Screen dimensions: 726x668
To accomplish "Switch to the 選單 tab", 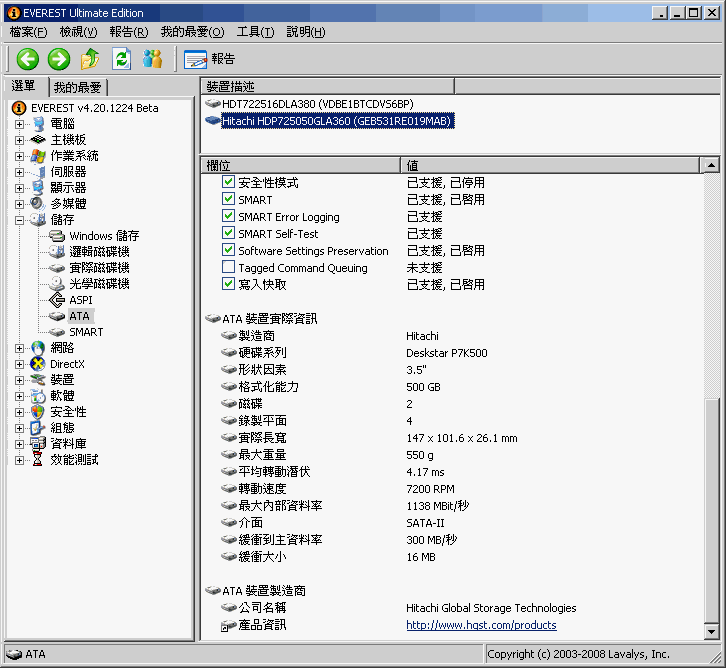I will pyautogui.click(x=24, y=86).
